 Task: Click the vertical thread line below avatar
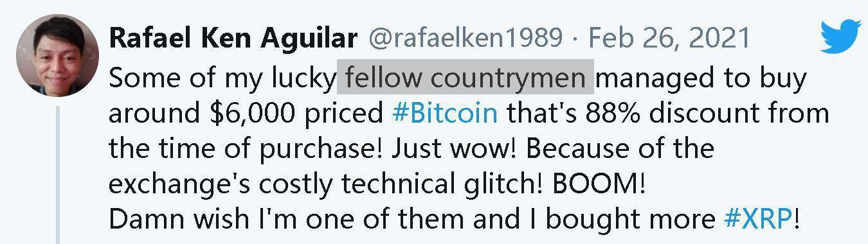57,175
